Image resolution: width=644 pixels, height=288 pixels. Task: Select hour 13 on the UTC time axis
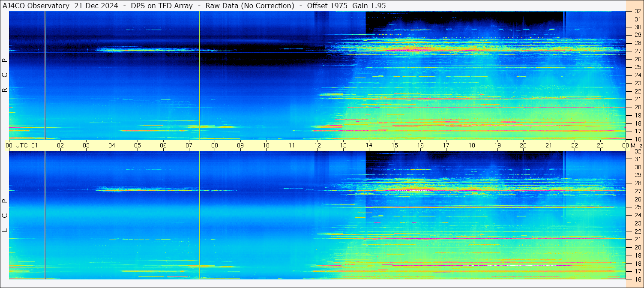(x=343, y=145)
